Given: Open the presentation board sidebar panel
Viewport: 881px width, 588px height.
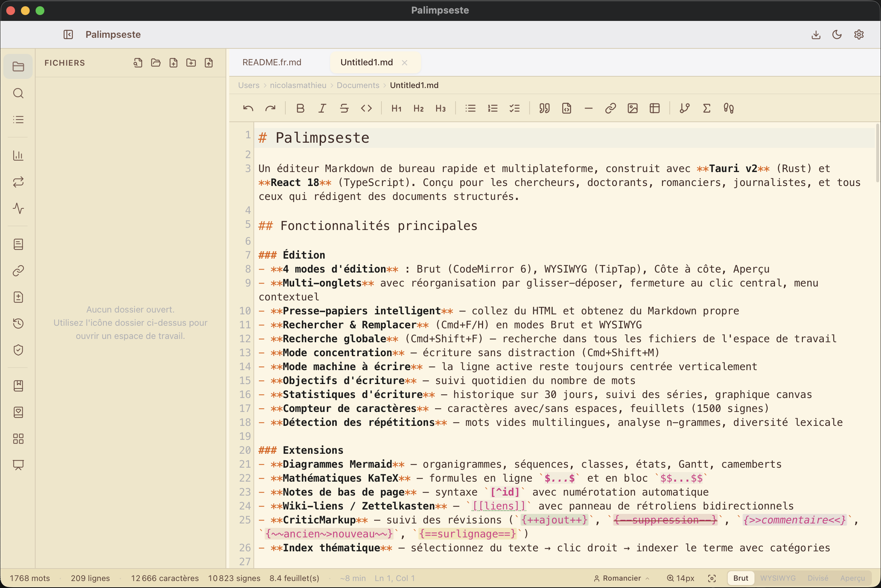Looking at the screenshot, I should (x=18, y=465).
